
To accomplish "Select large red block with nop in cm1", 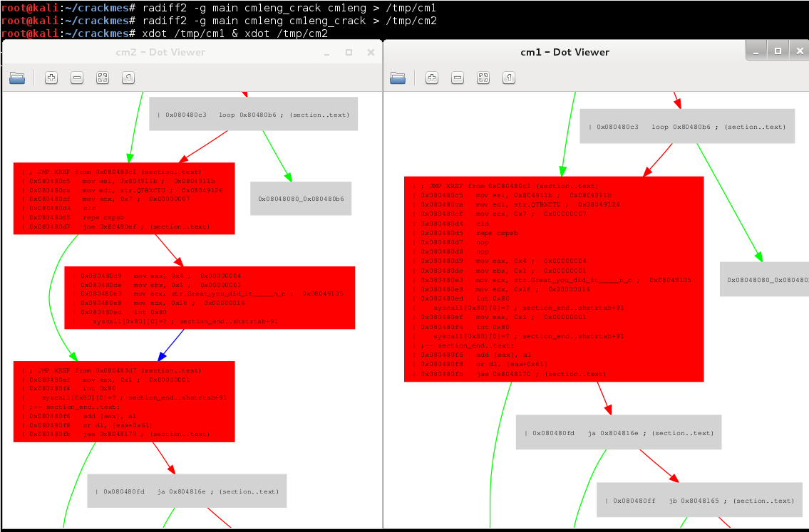I will [x=554, y=279].
